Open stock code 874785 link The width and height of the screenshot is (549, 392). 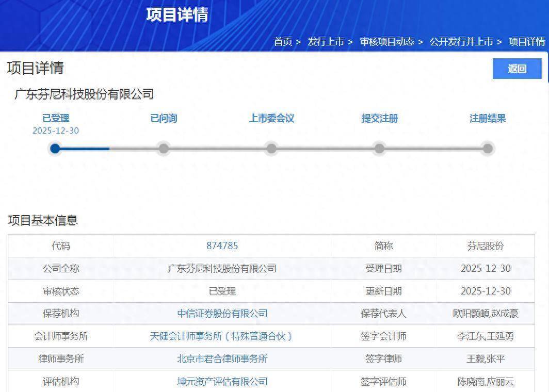tap(222, 246)
